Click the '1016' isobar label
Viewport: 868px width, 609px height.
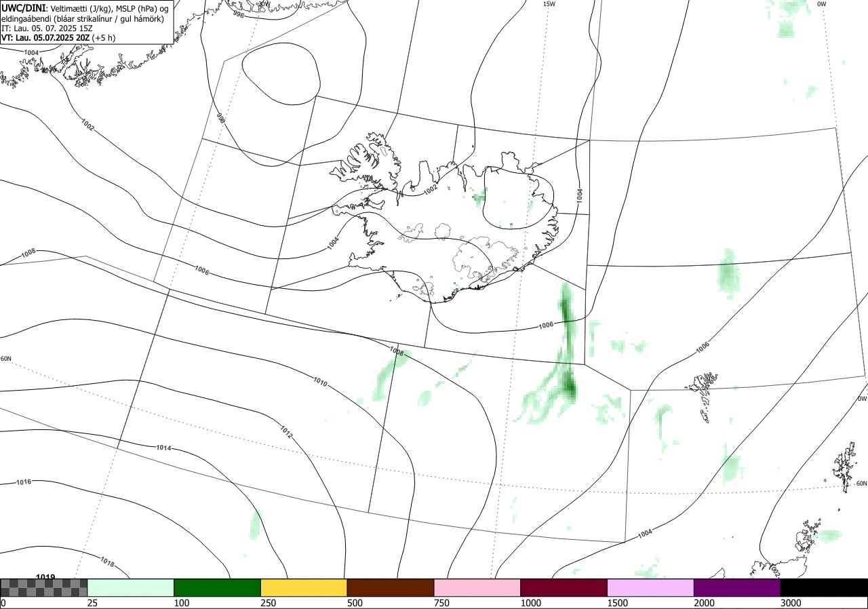tap(24, 482)
